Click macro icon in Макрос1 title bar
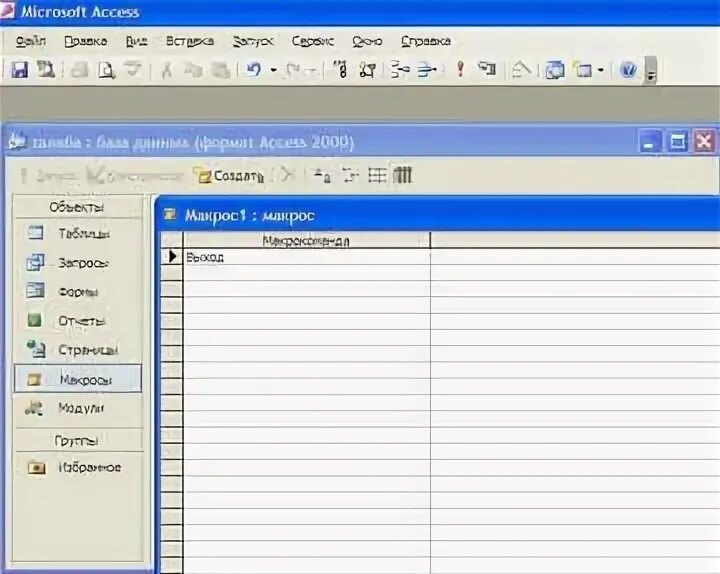 tap(170, 214)
